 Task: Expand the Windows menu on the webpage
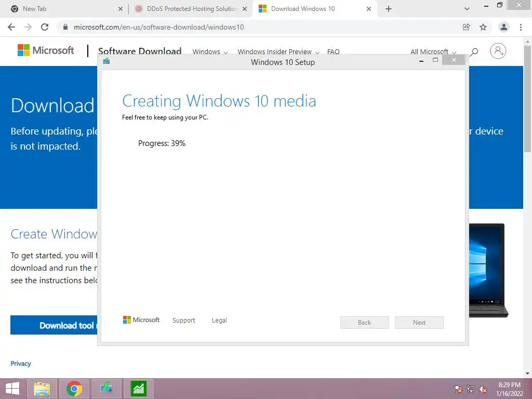210,51
